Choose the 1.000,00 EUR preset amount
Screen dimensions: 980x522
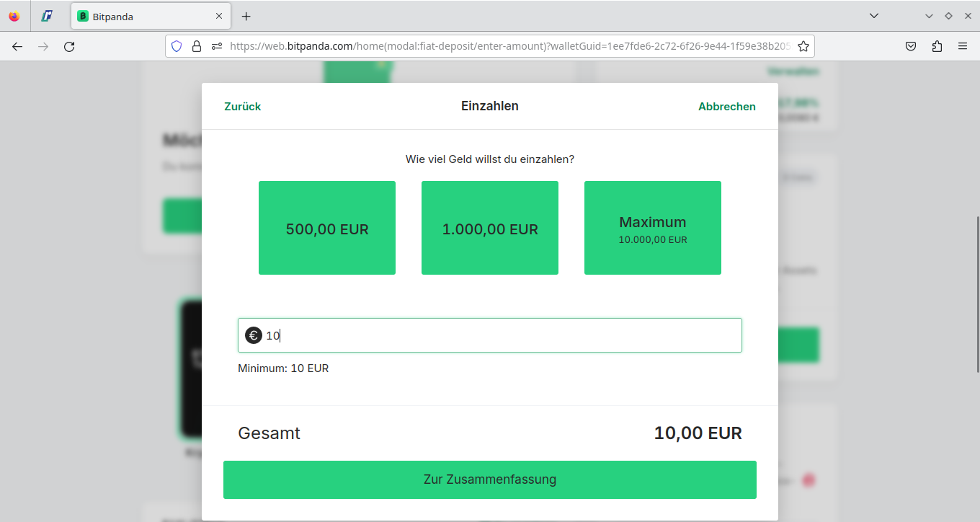(x=490, y=228)
